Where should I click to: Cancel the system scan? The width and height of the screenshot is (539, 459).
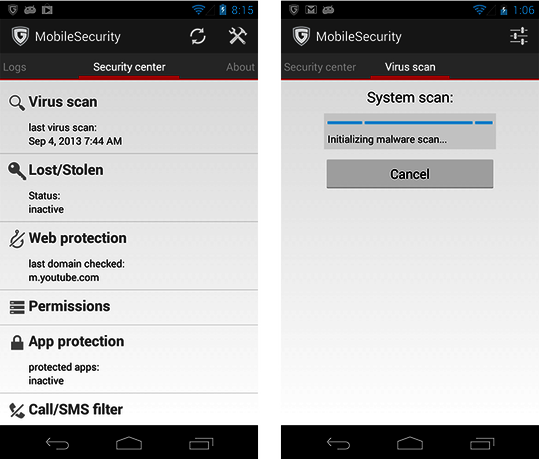click(x=410, y=174)
